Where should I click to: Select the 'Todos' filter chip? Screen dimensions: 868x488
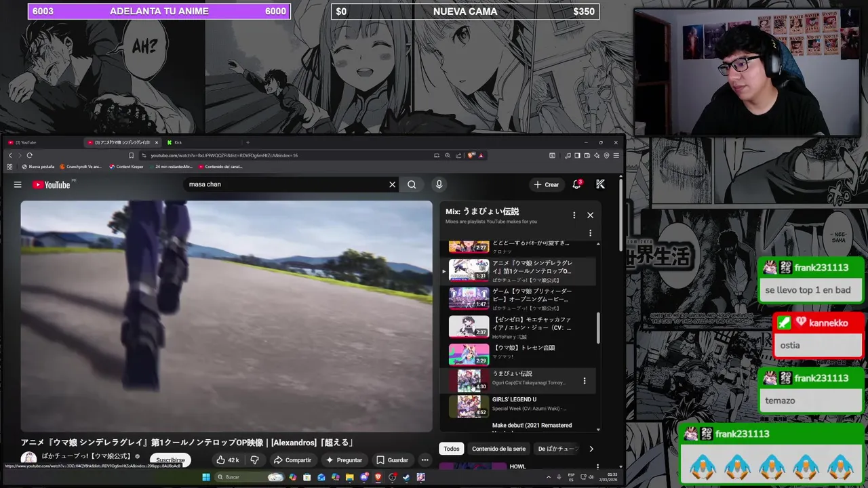click(452, 449)
